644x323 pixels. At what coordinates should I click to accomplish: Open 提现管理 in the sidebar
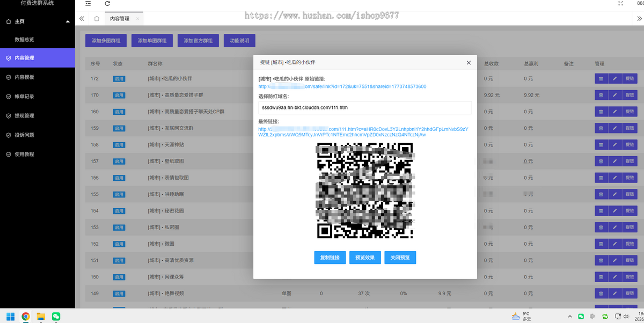(x=38, y=115)
